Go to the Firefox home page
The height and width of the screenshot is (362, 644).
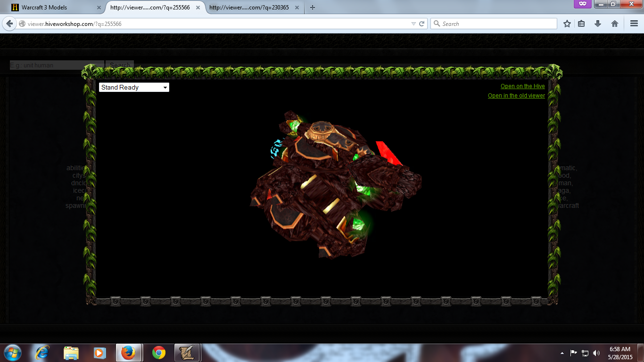[615, 24]
